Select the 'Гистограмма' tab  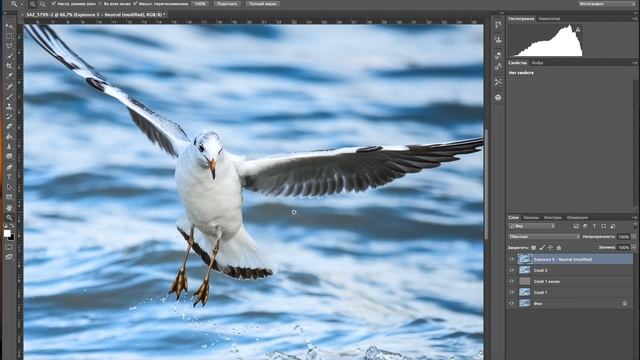(521, 19)
